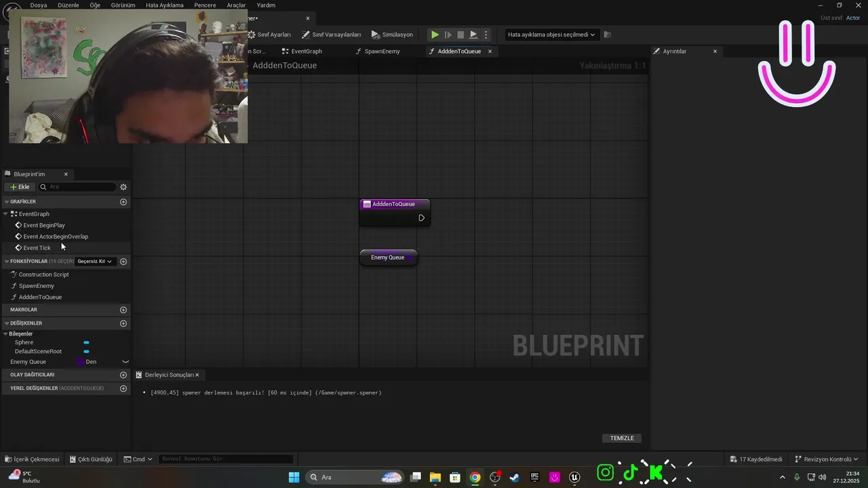Open the Araçlar menu
This screenshot has height=488, width=868.
236,5
